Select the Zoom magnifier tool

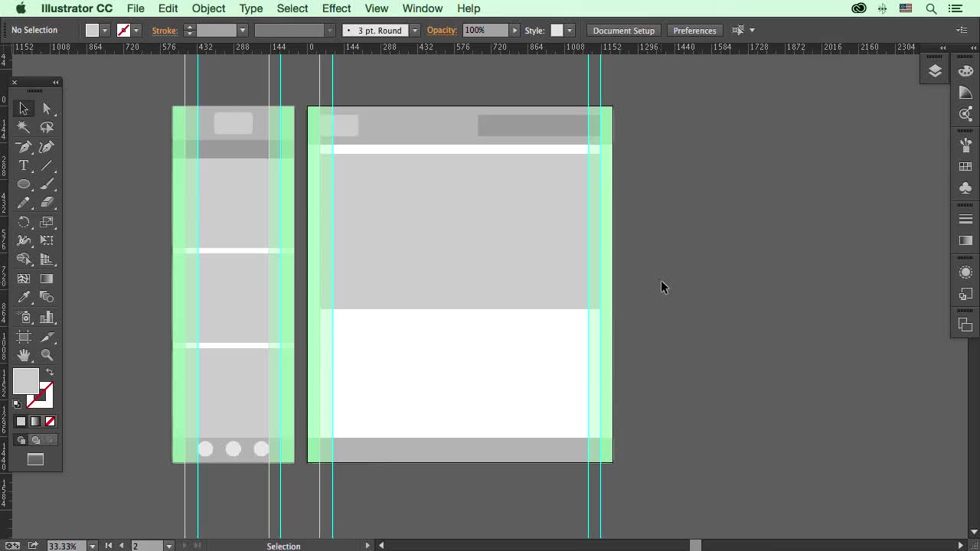[x=47, y=355]
